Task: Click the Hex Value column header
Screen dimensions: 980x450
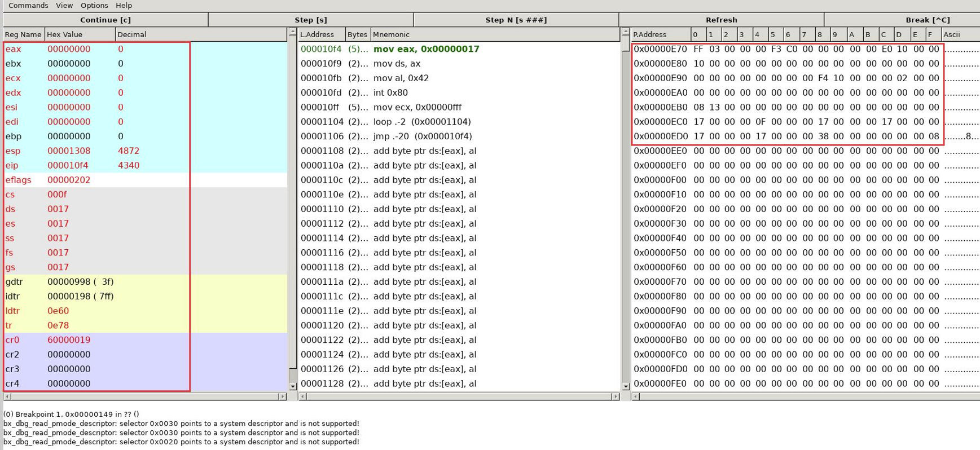Action: (80, 34)
